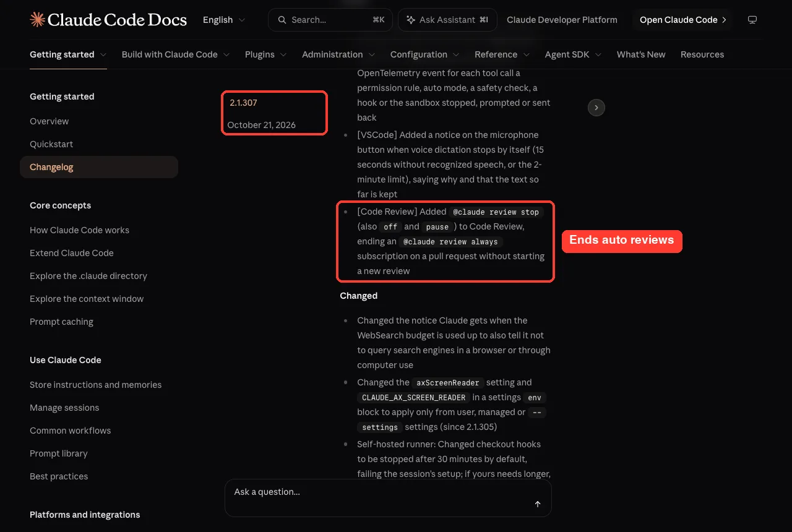
Task: Go to Manage sessions
Action: [x=99, y=408]
